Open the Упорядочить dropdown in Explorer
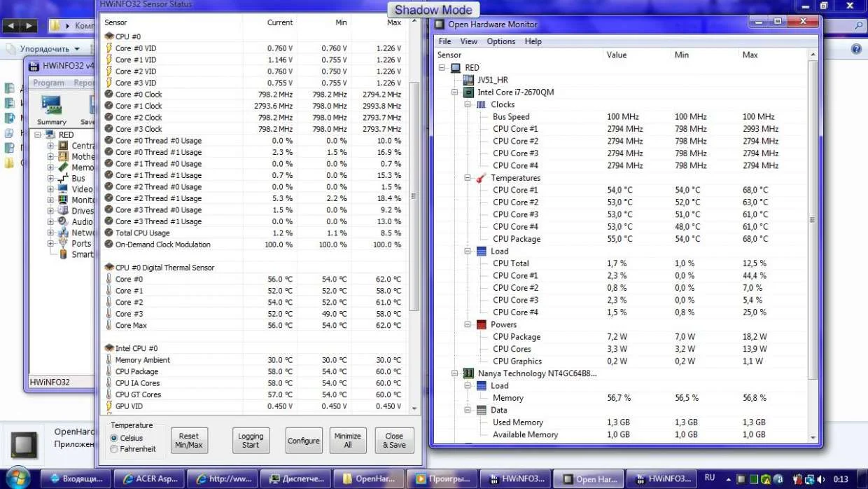The width and height of the screenshot is (868, 489). point(49,49)
